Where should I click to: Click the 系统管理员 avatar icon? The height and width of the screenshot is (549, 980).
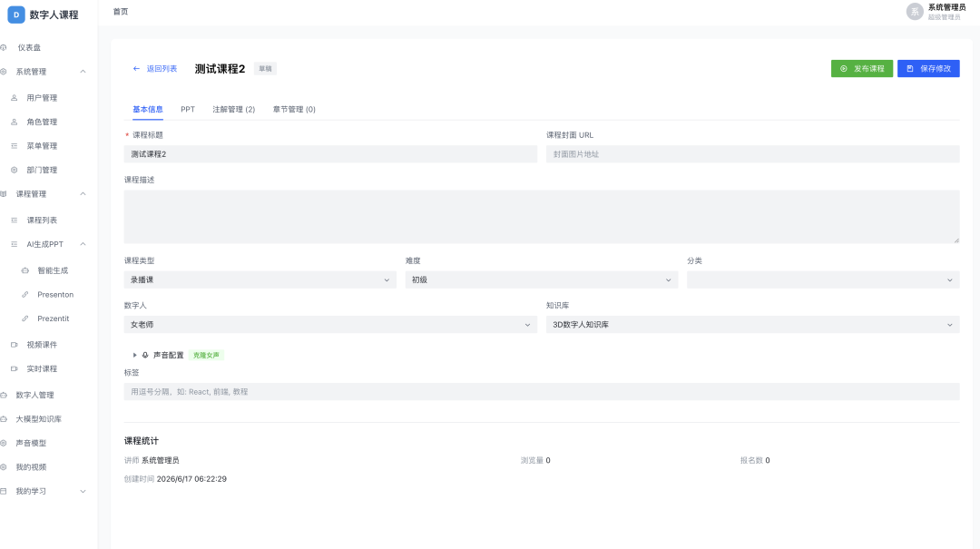[915, 11]
